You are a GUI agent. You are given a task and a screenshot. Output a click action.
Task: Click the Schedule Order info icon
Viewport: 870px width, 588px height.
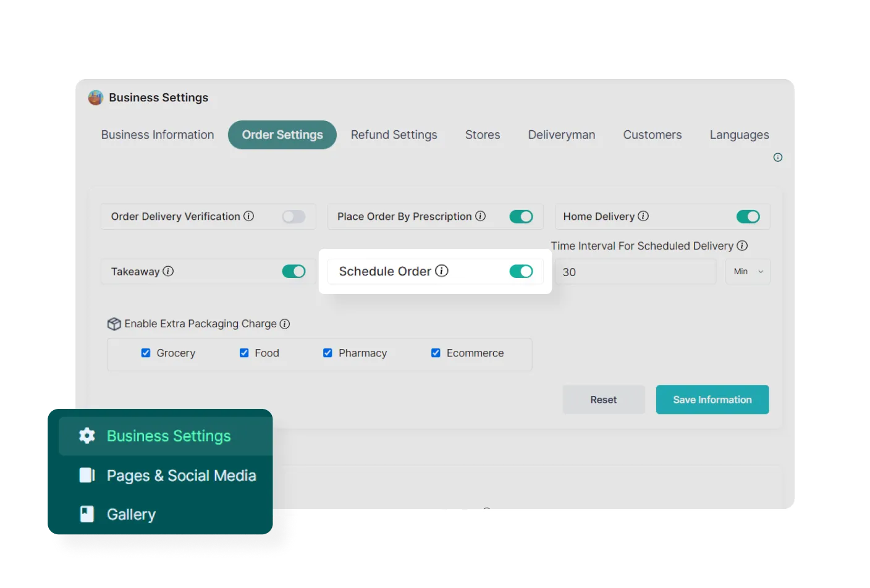[x=441, y=271]
